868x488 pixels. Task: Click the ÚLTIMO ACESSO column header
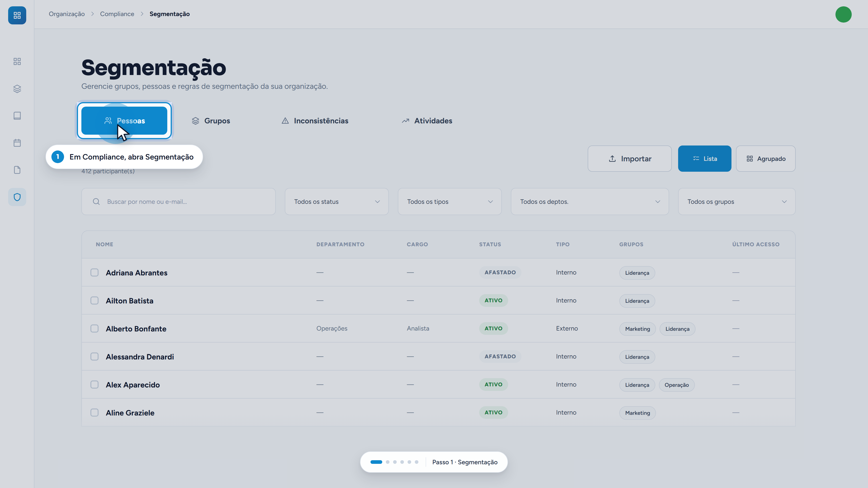click(756, 244)
